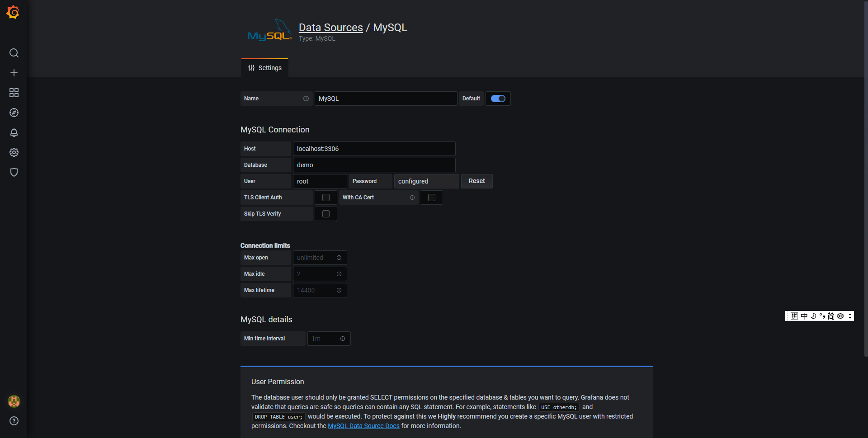Click the info icon in the Max open field
Screen dimensions: 868x438
[x=339, y=258]
